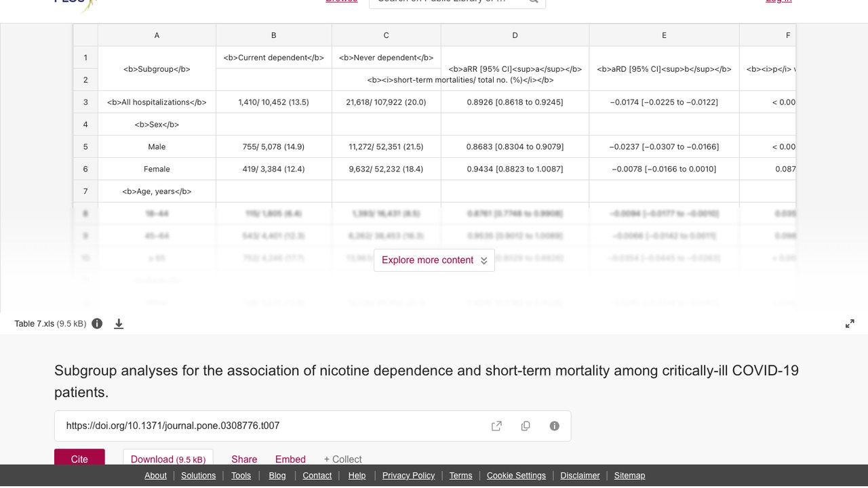The height and width of the screenshot is (488, 868).
Task: Open the Contact footer link
Action: point(317,476)
